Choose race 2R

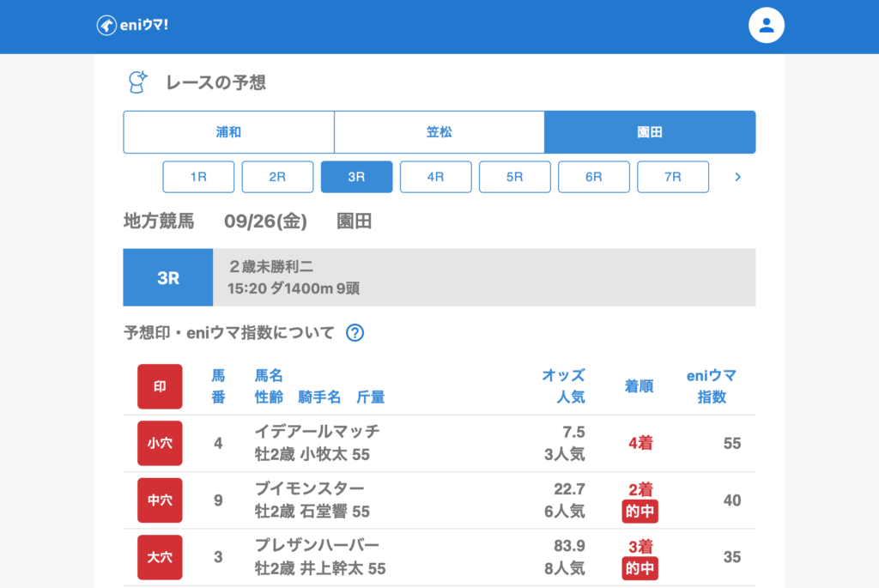pos(277,177)
